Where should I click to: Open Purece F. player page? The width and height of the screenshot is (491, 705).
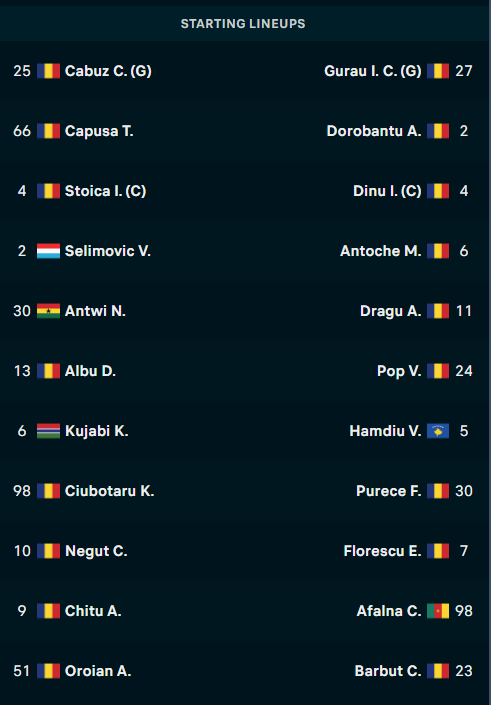pos(389,491)
